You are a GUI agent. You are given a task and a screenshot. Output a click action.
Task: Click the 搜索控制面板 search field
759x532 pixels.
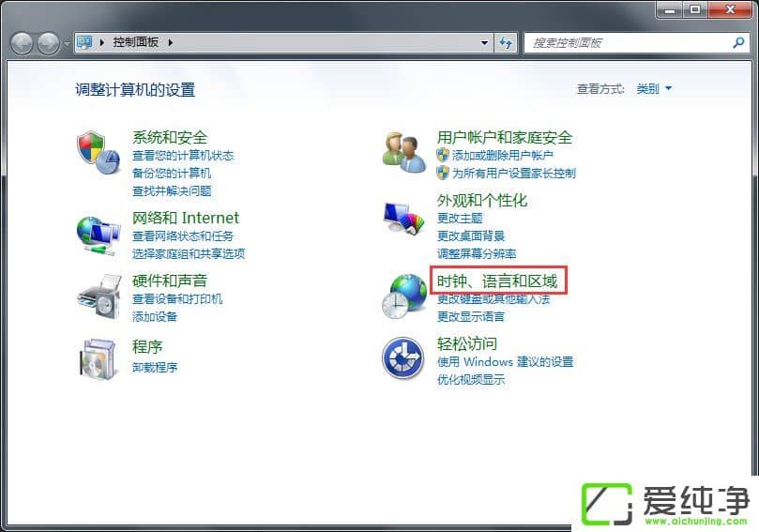click(630, 42)
